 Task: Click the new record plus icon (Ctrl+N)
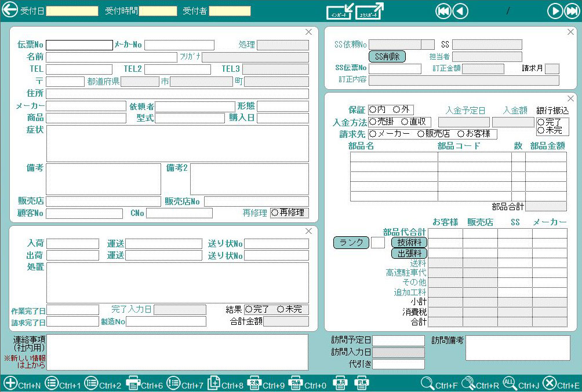[10, 383]
